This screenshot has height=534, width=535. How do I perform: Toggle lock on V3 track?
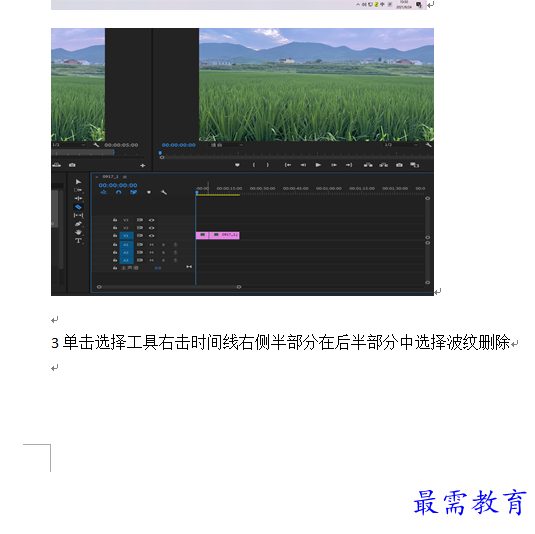pyautogui.click(x=115, y=220)
